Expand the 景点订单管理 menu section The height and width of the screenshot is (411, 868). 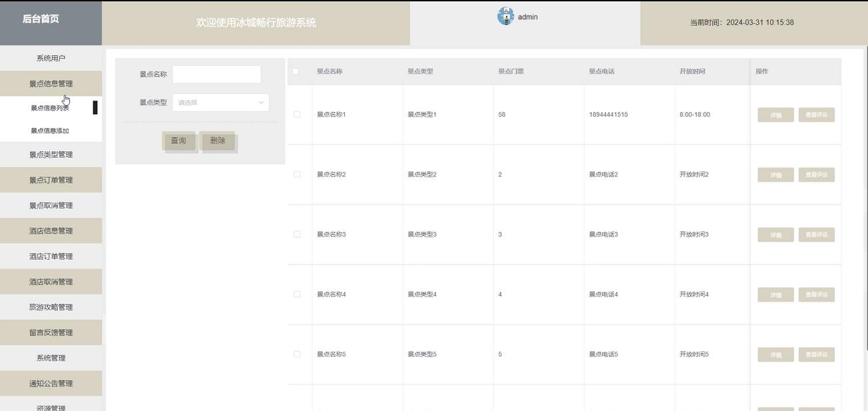(51, 180)
